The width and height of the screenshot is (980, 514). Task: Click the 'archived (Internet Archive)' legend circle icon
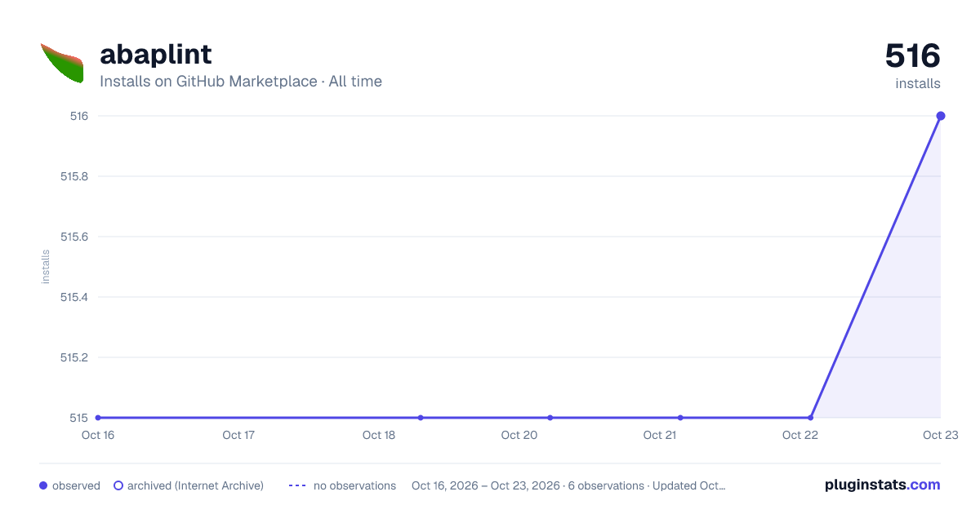(x=118, y=485)
